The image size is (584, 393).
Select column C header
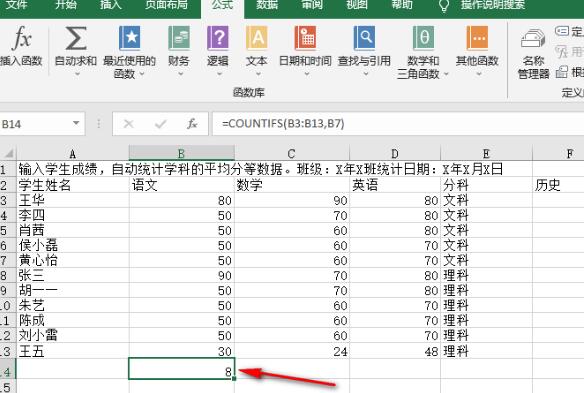coord(292,153)
